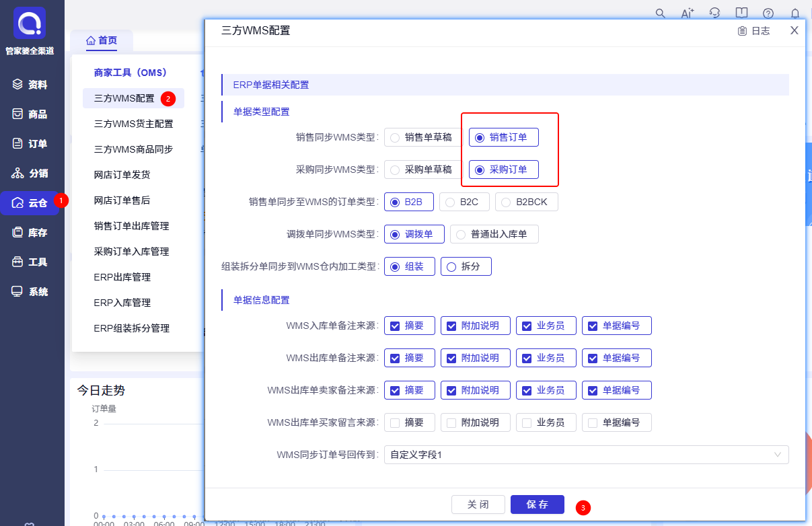Select 销售订单 radio option
The image size is (812, 526).
pos(504,137)
